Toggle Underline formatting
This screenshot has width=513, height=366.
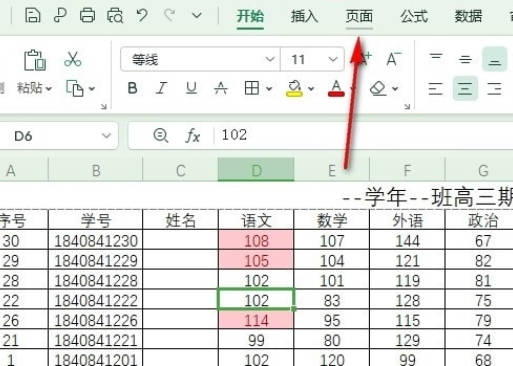(191, 89)
